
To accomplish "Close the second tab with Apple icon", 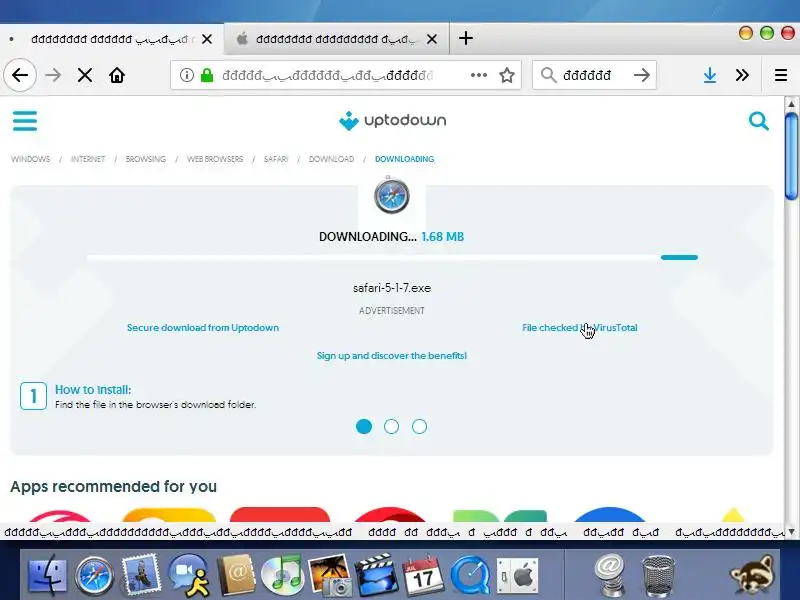I will point(432,39).
